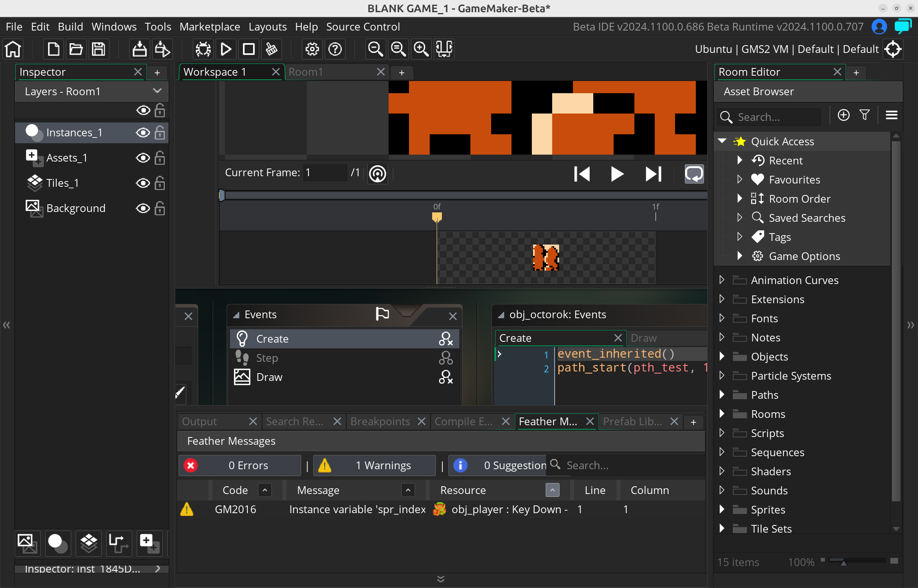The height and width of the screenshot is (588, 918).
Task: Collapse the Quick Access section
Action: pos(722,141)
